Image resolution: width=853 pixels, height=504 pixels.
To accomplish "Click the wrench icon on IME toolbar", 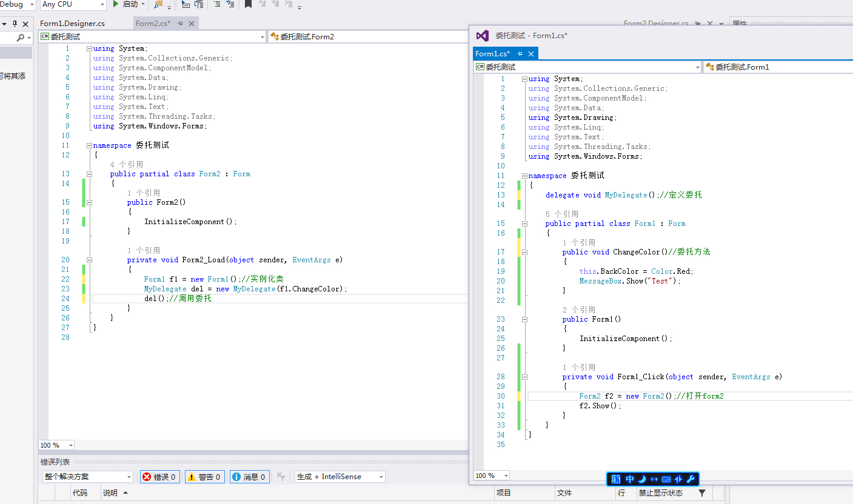I will pos(690,479).
